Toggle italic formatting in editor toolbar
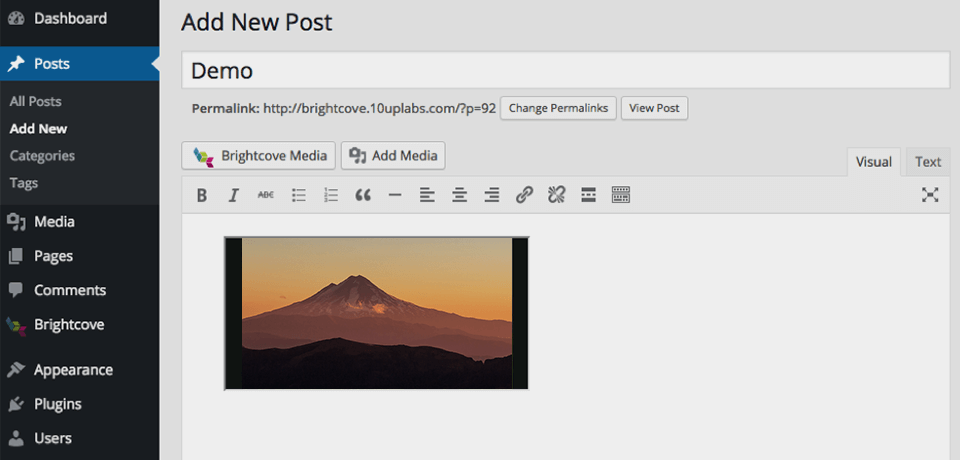960x460 pixels. [233, 195]
